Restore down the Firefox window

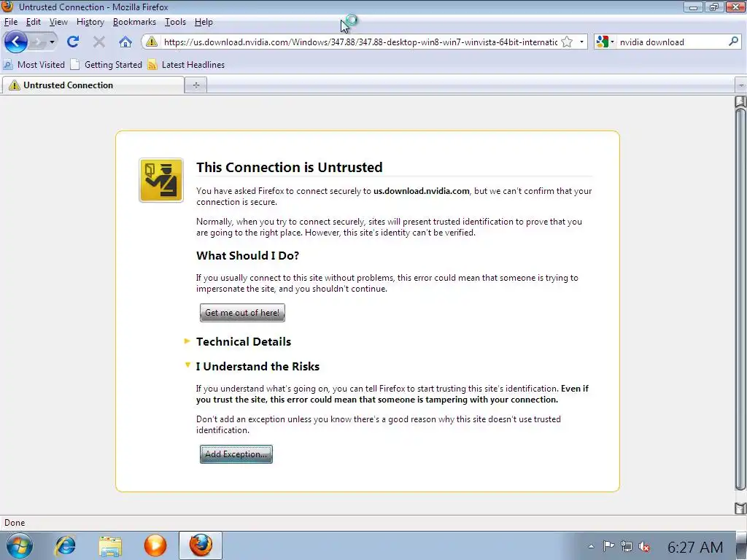point(713,7)
